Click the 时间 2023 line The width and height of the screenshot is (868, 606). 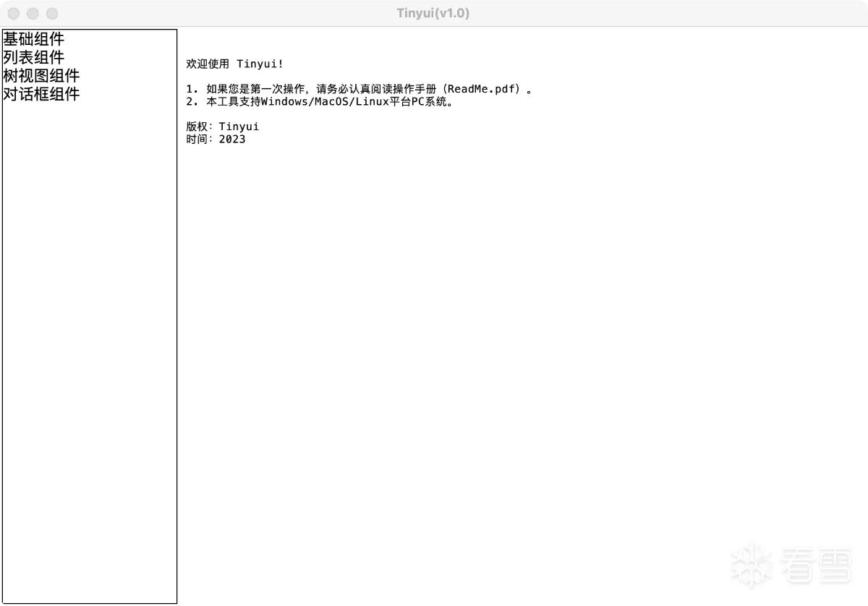pyautogui.click(x=216, y=139)
